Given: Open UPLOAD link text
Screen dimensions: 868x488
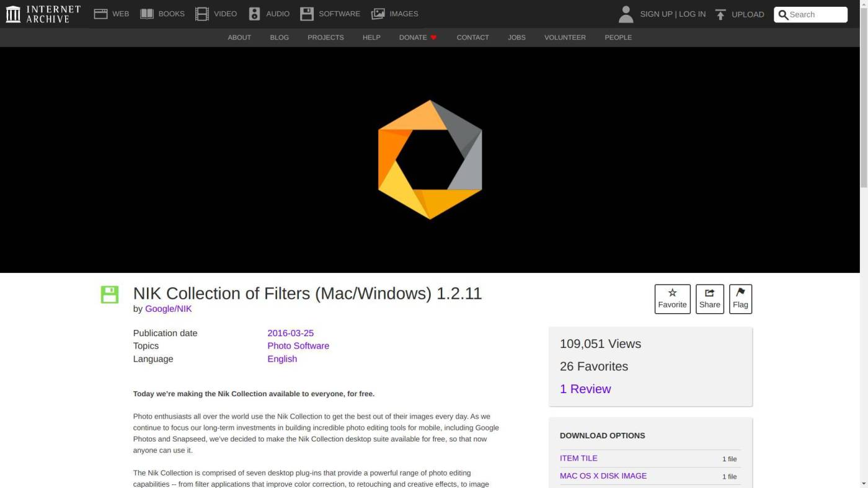Looking at the screenshot, I should (x=748, y=14).
